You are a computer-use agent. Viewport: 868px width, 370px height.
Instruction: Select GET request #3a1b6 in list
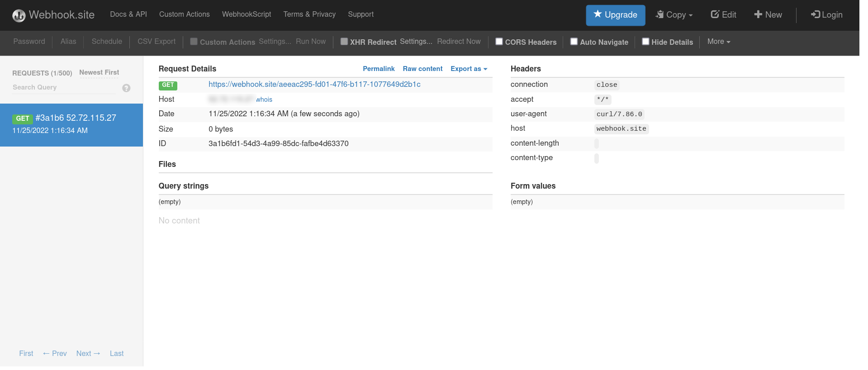[71, 125]
